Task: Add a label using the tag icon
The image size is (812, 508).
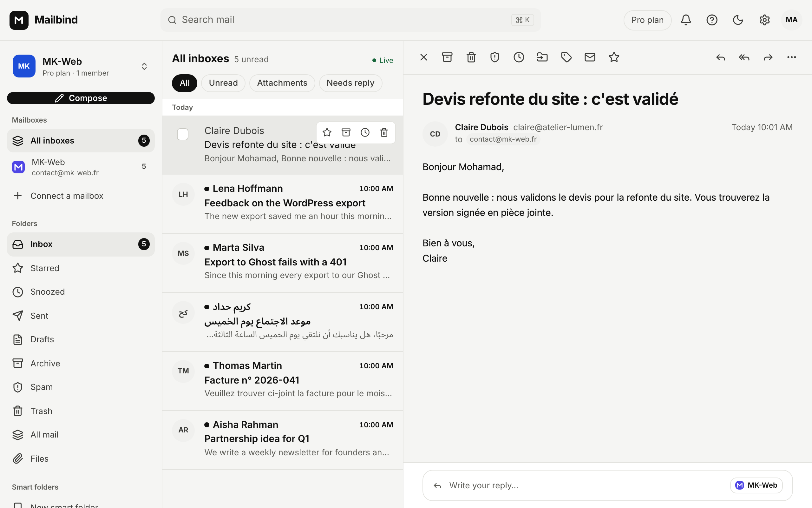Action: click(x=566, y=57)
